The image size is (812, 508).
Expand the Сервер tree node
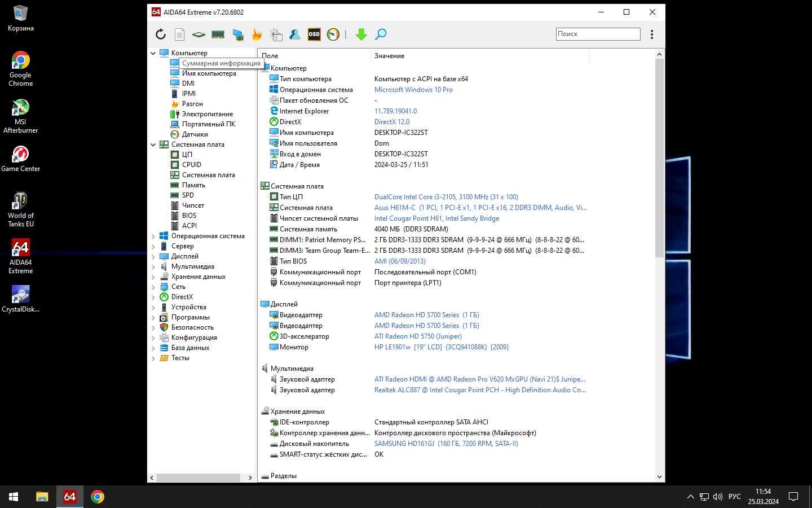click(x=153, y=246)
